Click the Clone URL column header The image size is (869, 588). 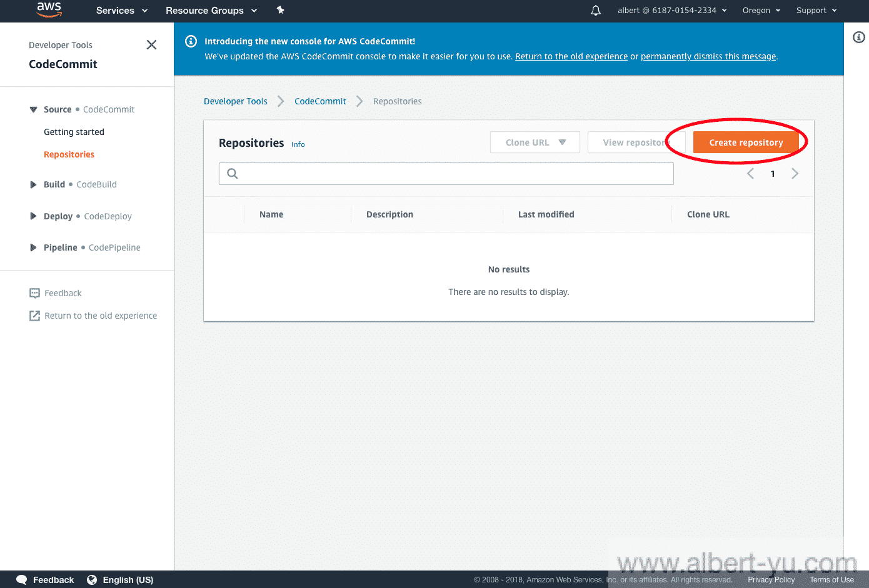coord(708,214)
